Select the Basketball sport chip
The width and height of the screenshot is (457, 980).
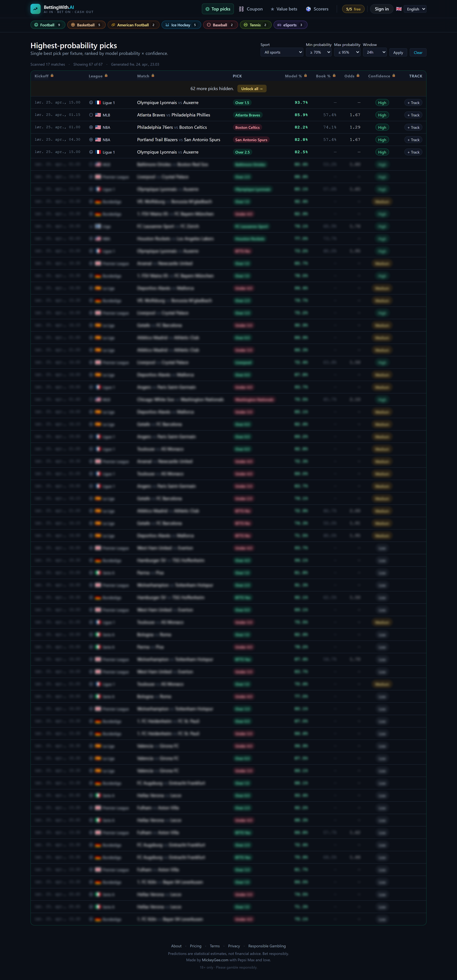86,25
